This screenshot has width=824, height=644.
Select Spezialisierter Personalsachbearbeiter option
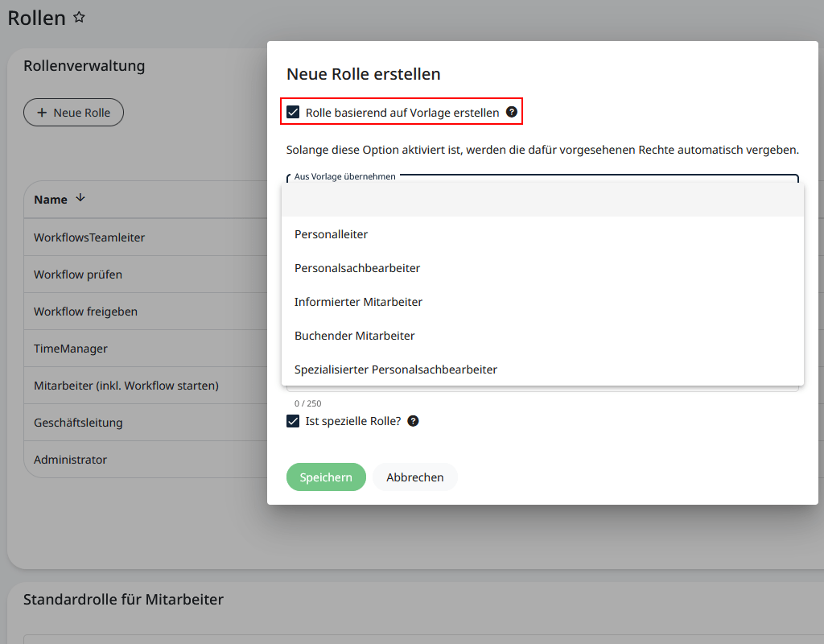click(396, 369)
